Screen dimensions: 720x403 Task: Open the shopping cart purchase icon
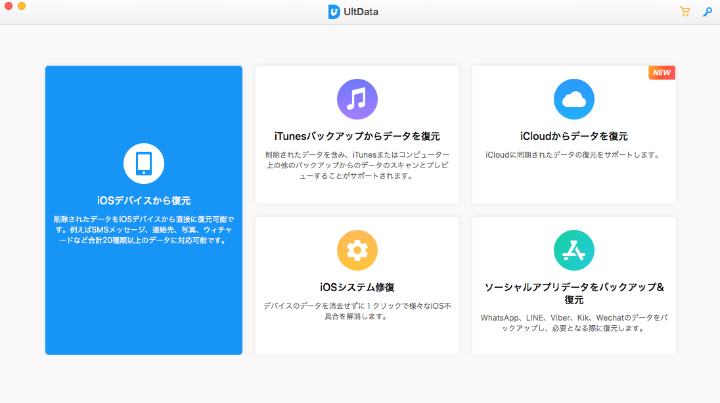[x=685, y=11]
